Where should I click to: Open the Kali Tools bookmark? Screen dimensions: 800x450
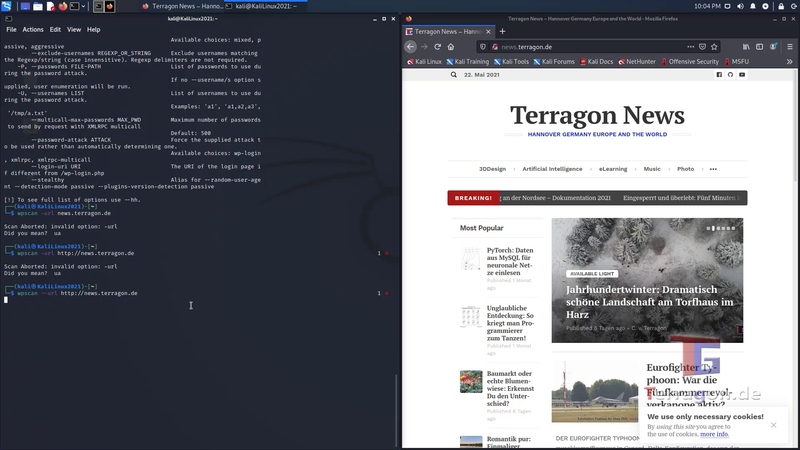pos(512,62)
